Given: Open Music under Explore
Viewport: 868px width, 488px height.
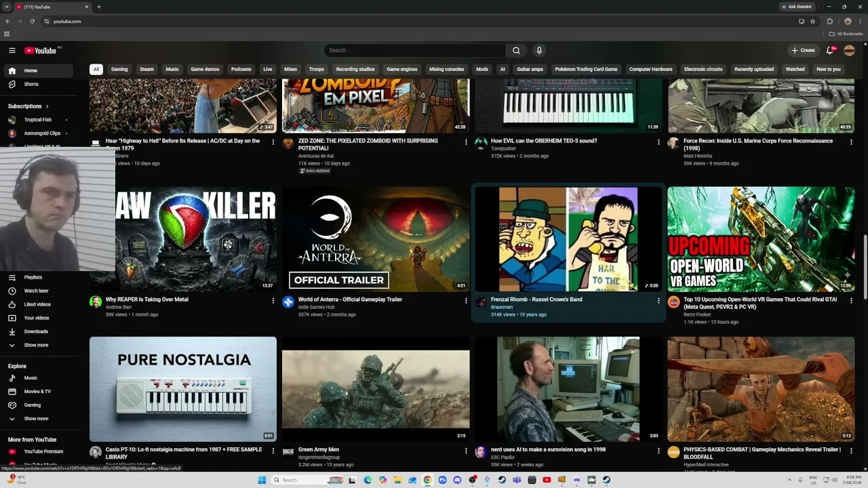Looking at the screenshot, I should click(x=39, y=378).
